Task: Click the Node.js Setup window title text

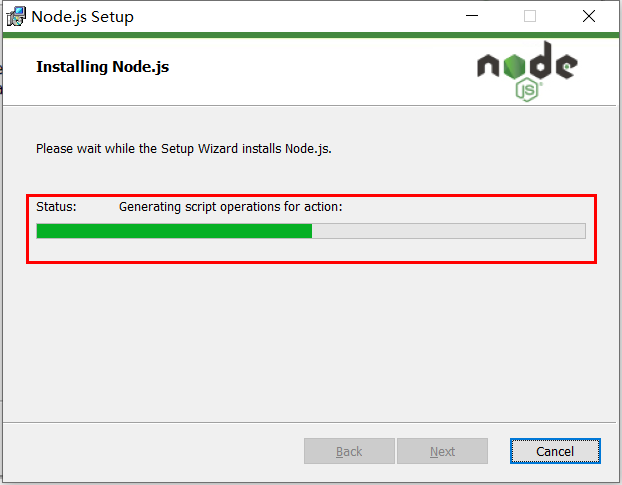Action: coord(83,17)
